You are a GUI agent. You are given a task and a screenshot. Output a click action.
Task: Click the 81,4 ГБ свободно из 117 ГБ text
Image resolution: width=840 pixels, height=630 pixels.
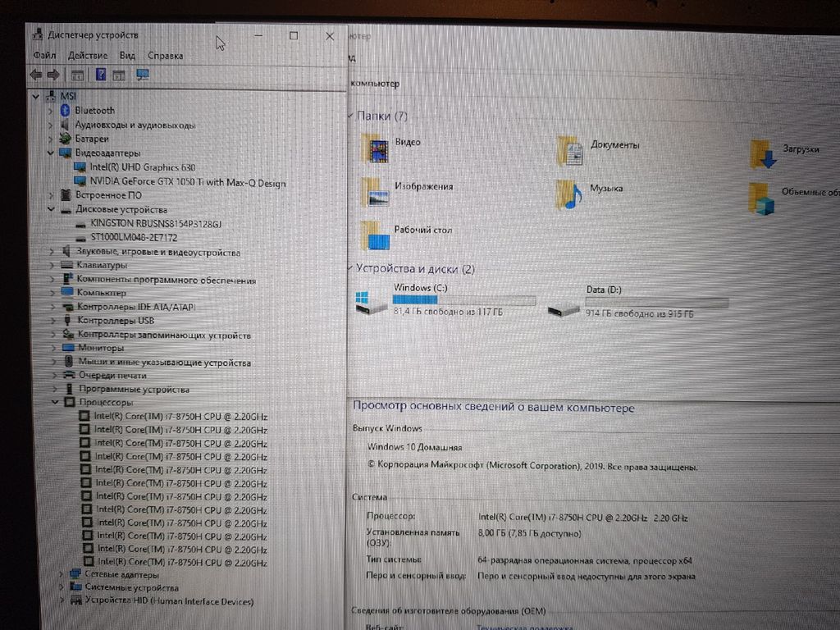448,311
